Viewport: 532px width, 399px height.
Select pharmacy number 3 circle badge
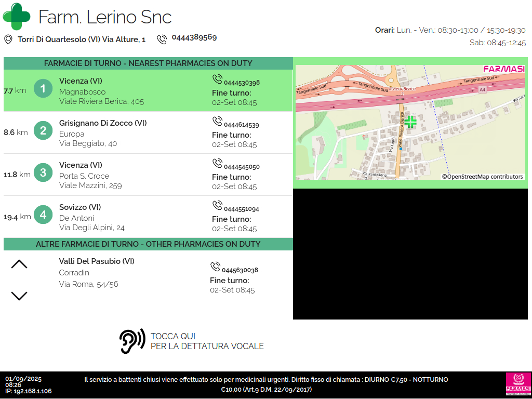(43, 172)
